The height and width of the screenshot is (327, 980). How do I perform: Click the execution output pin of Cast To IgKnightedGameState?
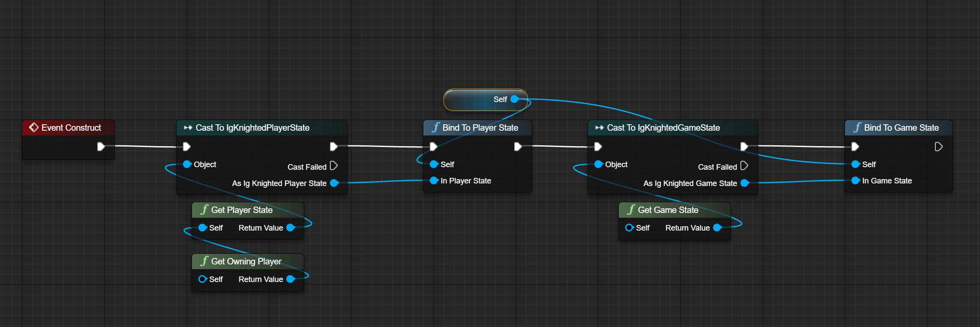point(744,147)
